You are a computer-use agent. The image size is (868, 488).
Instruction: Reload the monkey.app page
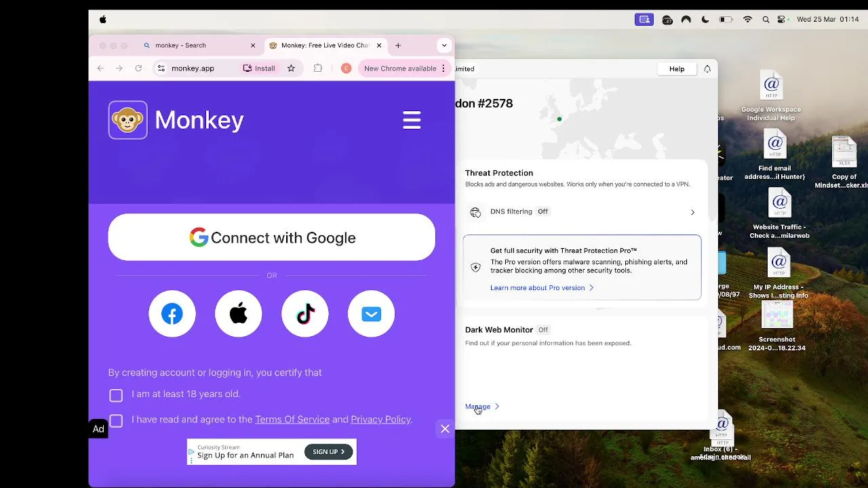[138, 68]
